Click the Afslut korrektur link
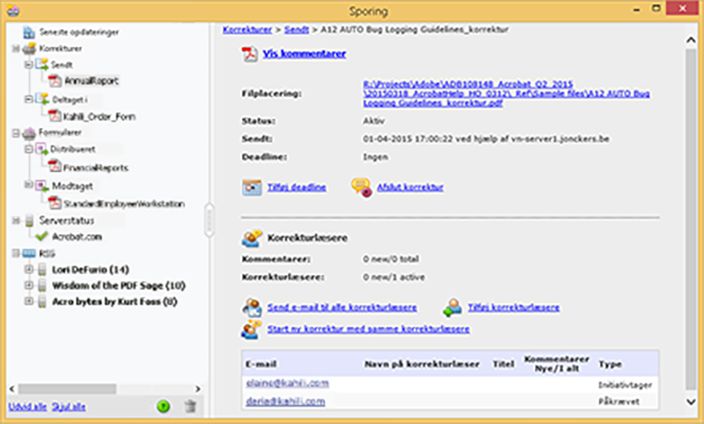 [x=410, y=187]
